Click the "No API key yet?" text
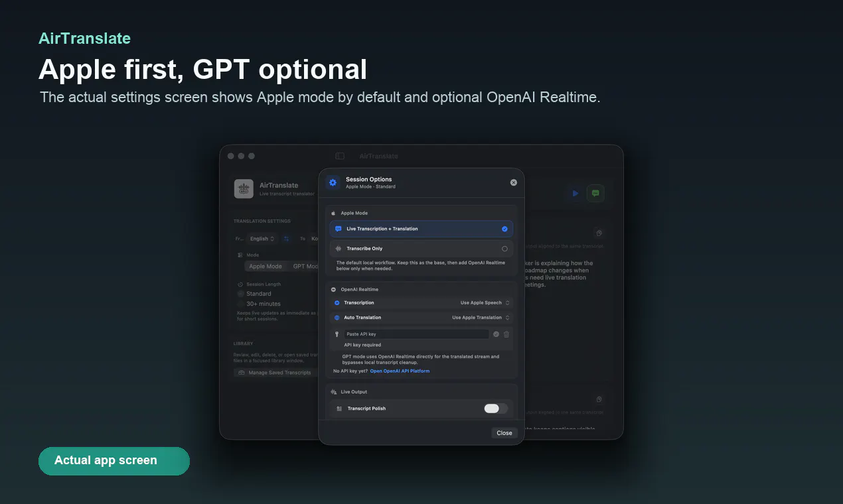843x504 pixels. pos(350,371)
